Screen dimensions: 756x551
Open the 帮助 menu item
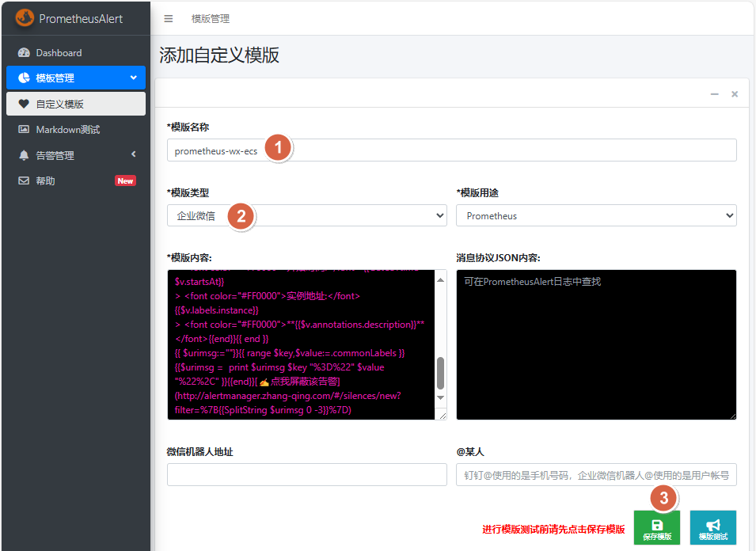[x=76, y=180]
